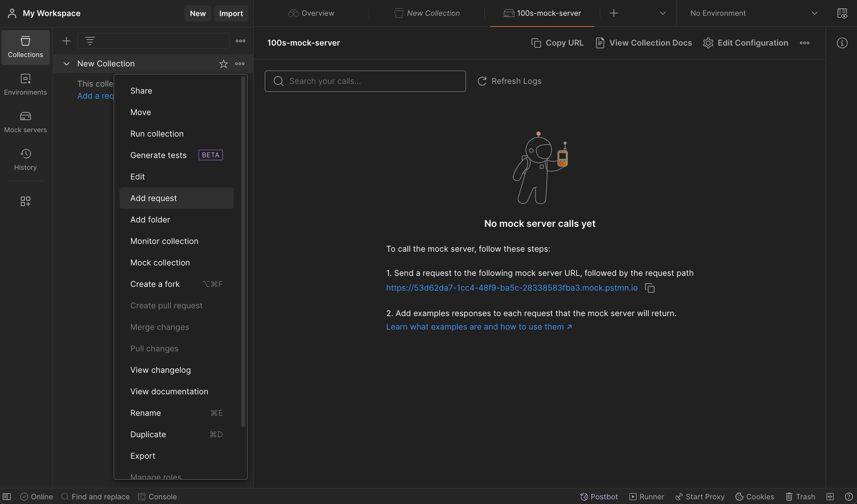Click the filter icon in collections search
The image size is (857, 504).
pos(90,41)
